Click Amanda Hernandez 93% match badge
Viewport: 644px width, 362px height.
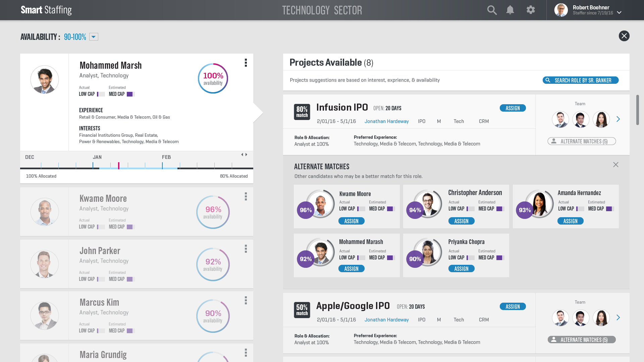pos(525,210)
